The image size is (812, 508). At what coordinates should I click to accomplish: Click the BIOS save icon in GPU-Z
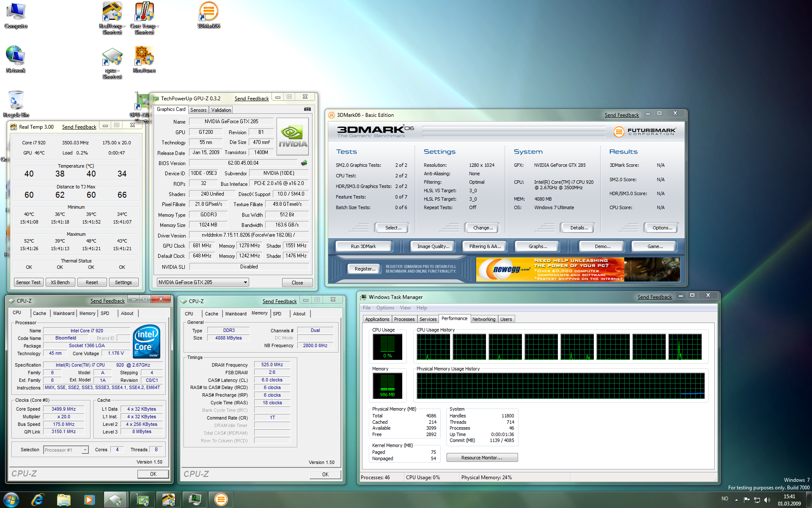tap(304, 163)
